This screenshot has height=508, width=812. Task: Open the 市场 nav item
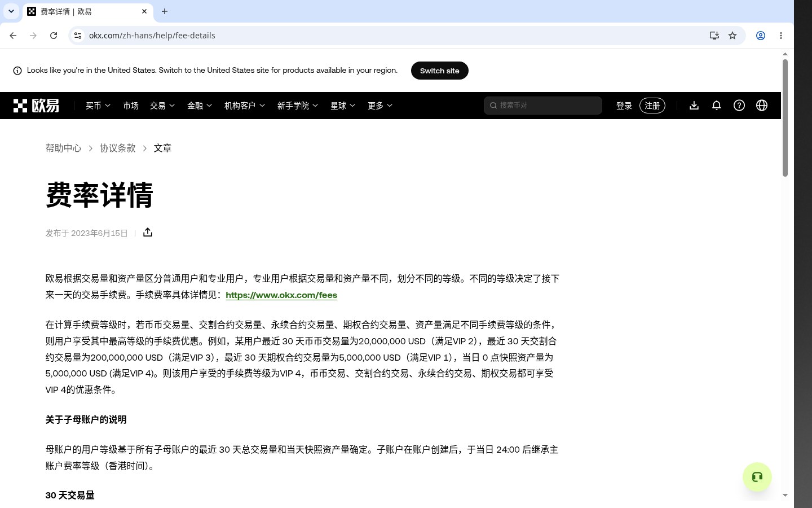pyautogui.click(x=131, y=106)
